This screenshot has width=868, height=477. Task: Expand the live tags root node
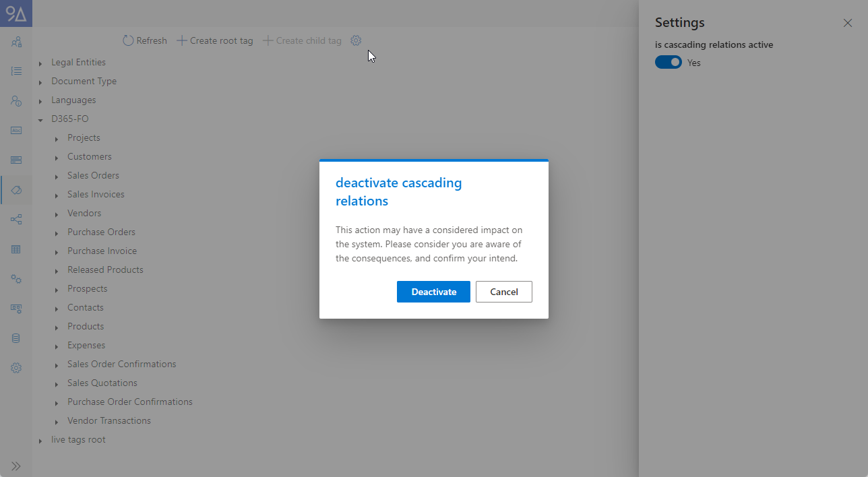(x=40, y=441)
